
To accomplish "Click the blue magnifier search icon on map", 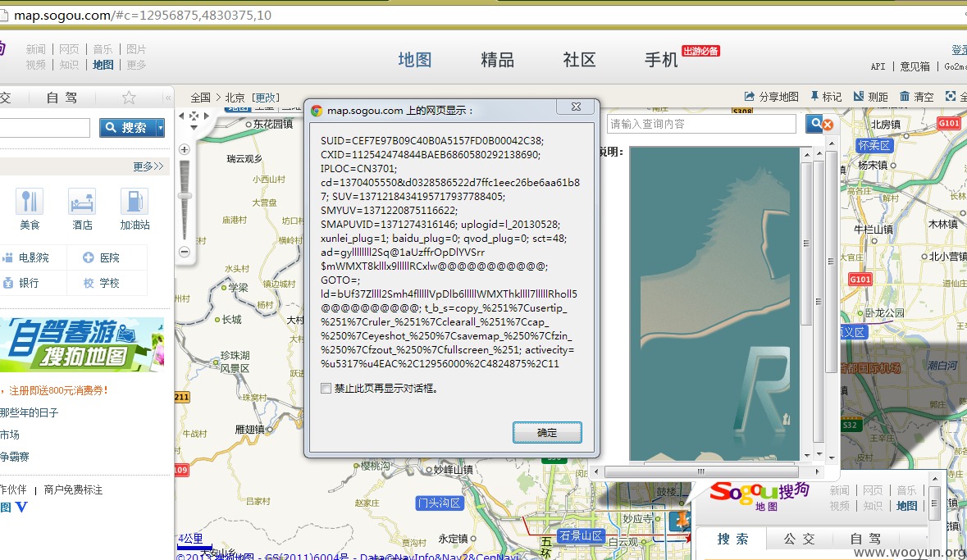I will pyautogui.click(x=814, y=123).
